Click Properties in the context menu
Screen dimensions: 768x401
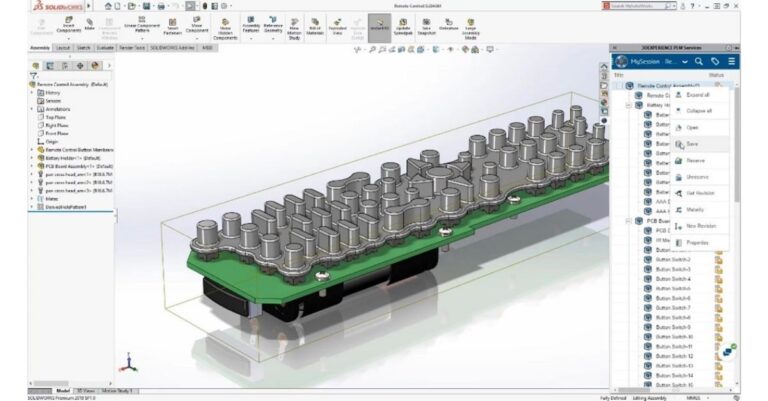coord(697,242)
